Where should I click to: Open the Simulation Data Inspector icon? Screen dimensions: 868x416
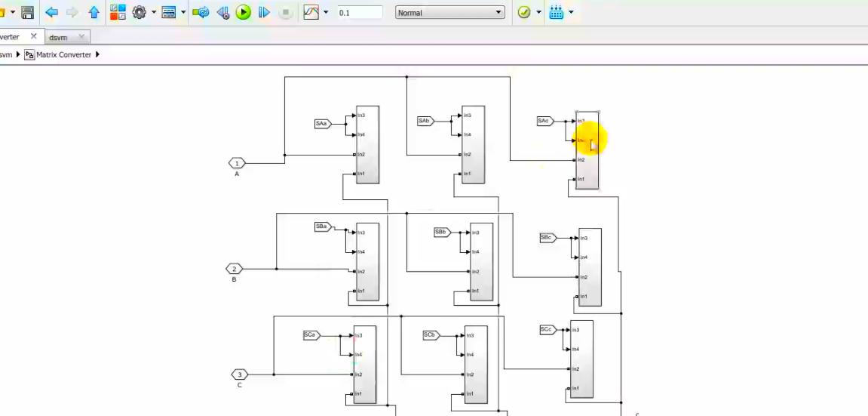coord(311,12)
